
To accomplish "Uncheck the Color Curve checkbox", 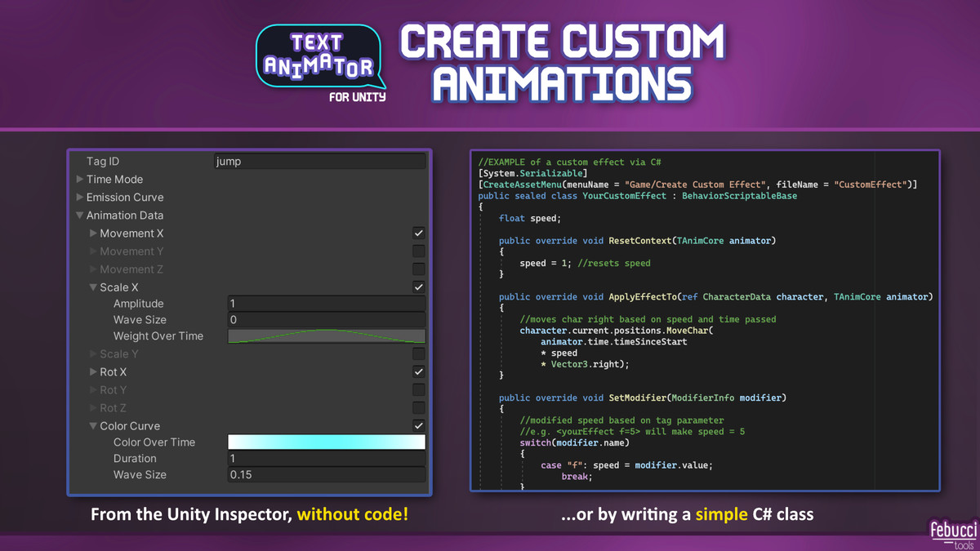I will click(x=418, y=426).
